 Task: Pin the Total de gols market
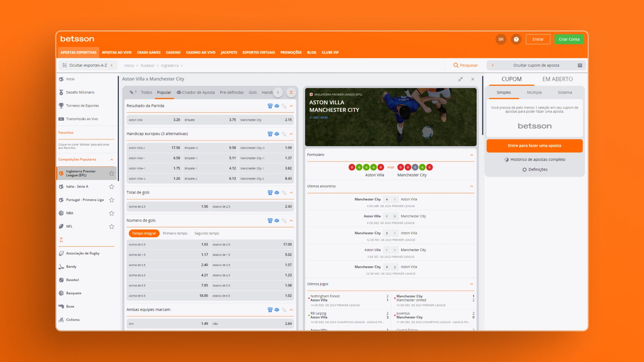click(x=284, y=192)
